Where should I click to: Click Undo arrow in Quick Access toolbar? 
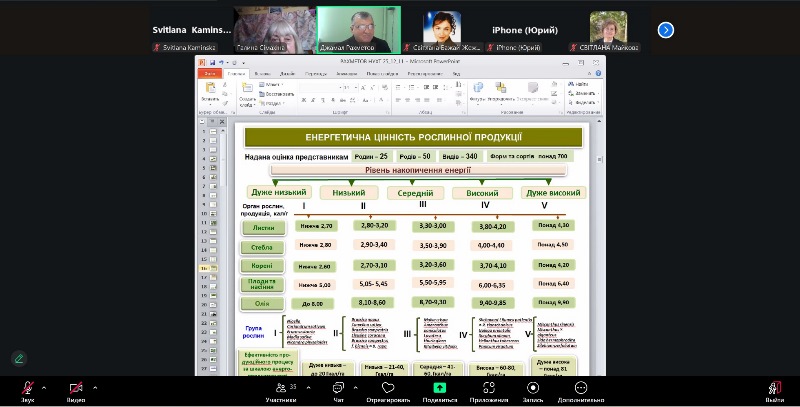pyautogui.click(x=221, y=62)
